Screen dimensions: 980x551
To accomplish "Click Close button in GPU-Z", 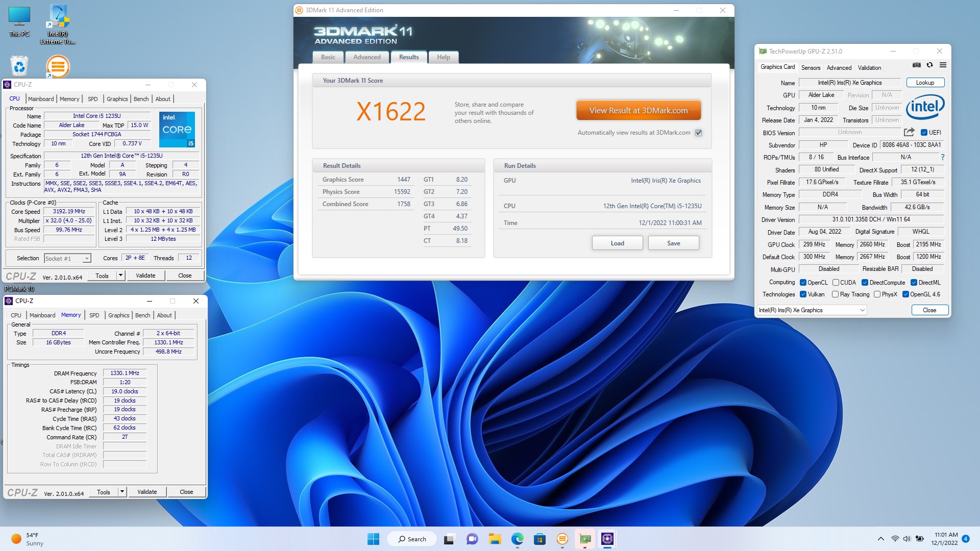I will pyautogui.click(x=929, y=310).
